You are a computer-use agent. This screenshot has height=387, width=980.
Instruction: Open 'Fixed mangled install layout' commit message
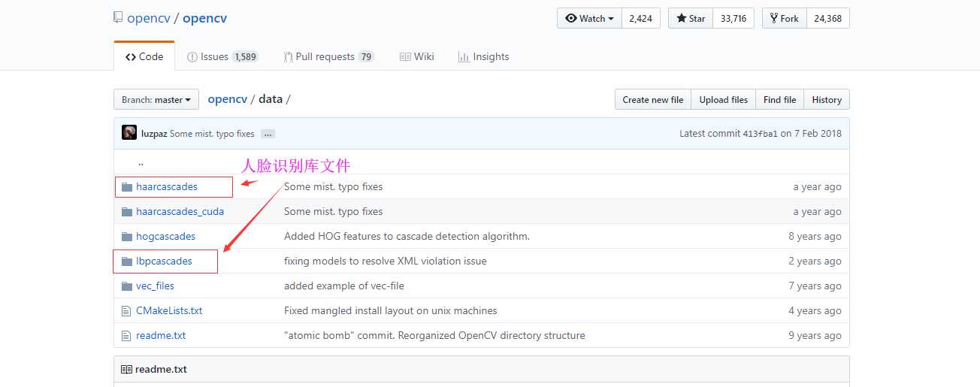(x=390, y=310)
